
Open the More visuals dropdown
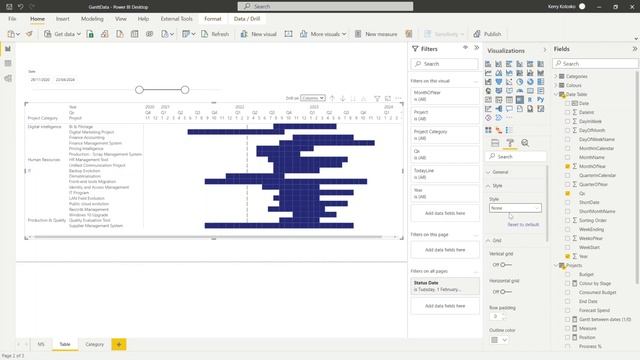(x=323, y=34)
